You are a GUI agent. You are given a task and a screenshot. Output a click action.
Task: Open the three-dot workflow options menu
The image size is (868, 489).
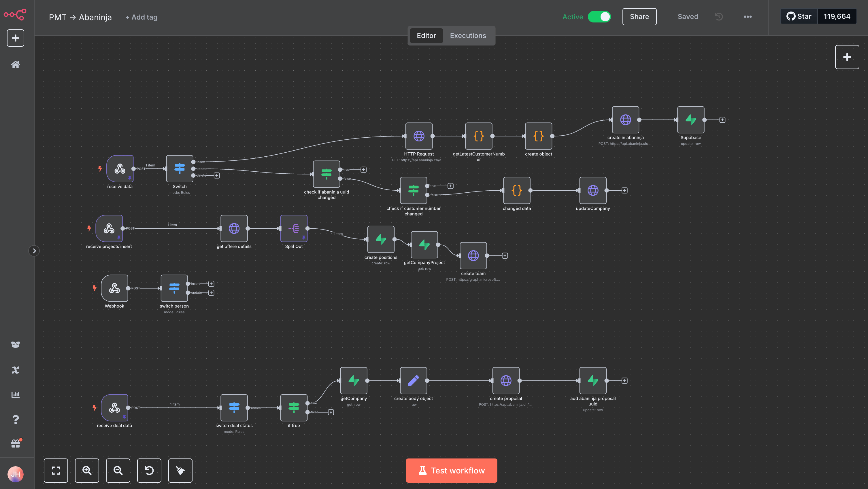pyautogui.click(x=747, y=16)
